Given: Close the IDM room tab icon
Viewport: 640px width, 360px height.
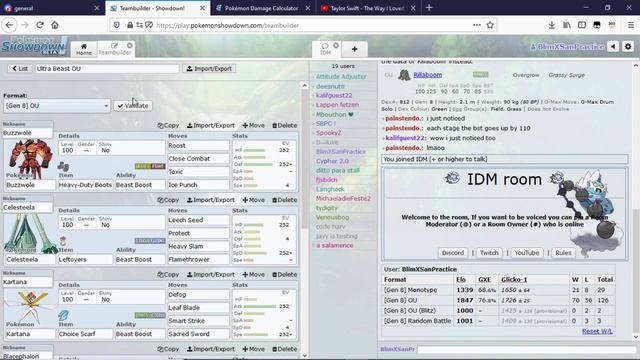Looking at the screenshot, I should click(x=336, y=45).
